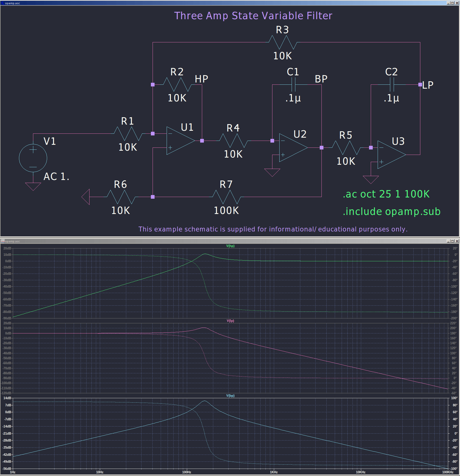Click junction node at U1 output
Screen dimensions: 460x476
point(202,141)
